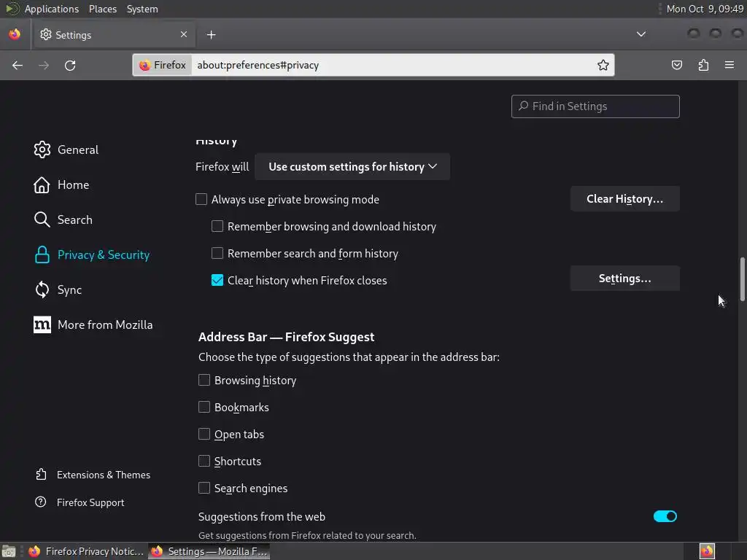Open Extensions & Themes link

104,475
